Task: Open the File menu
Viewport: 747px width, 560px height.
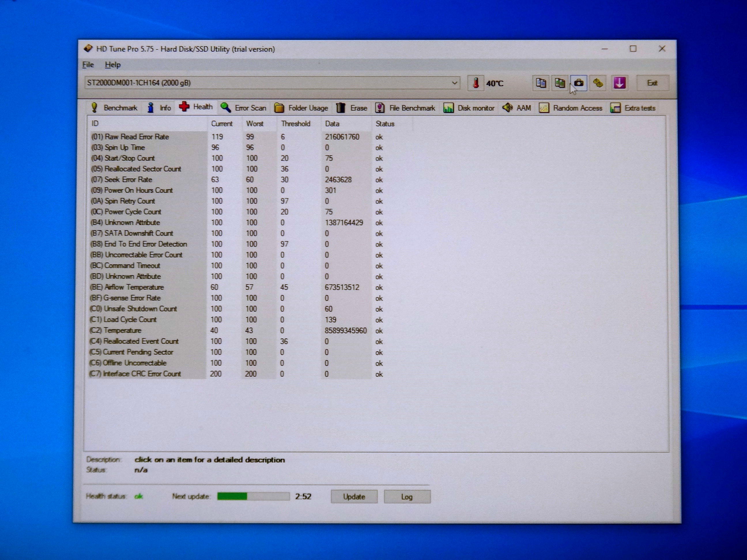Action: 88,65
